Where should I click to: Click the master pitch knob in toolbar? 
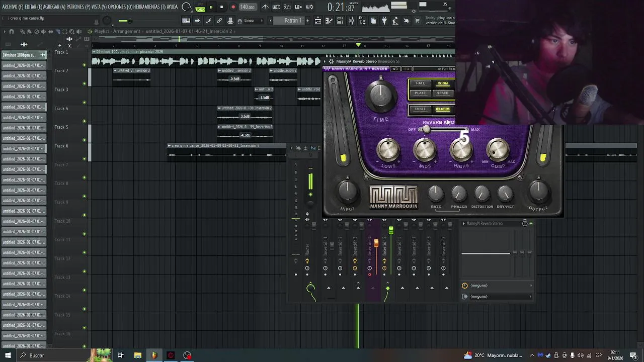click(x=107, y=21)
